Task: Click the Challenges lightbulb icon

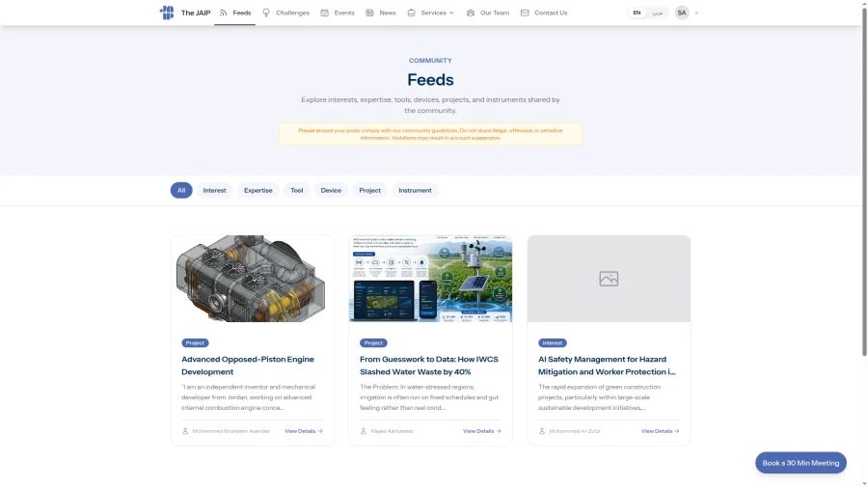Action: point(266,13)
